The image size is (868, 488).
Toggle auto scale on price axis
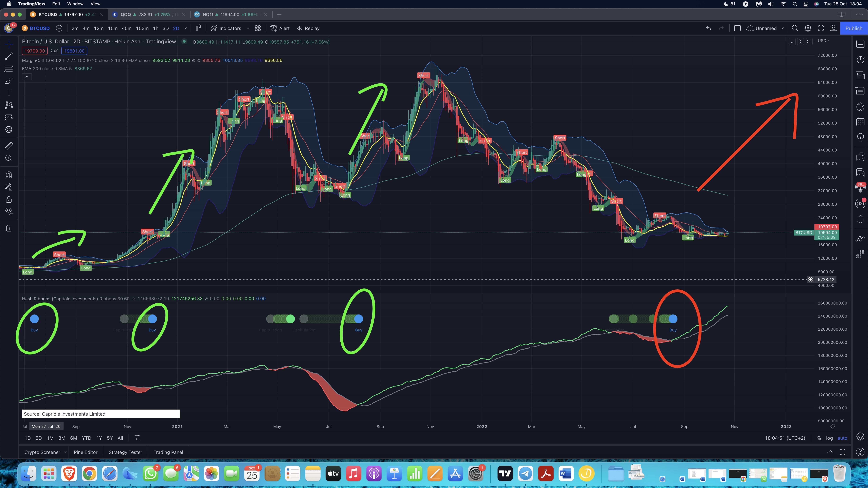click(842, 438)
